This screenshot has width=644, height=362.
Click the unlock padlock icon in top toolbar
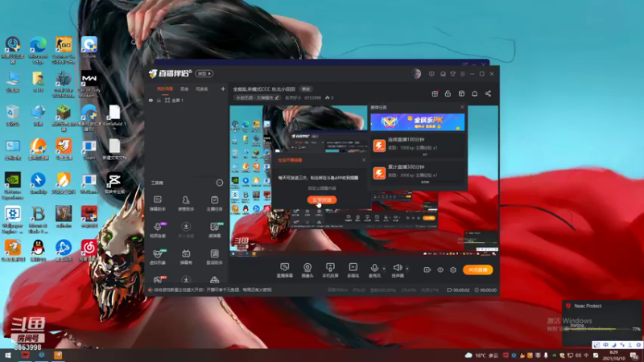[448, 93]
